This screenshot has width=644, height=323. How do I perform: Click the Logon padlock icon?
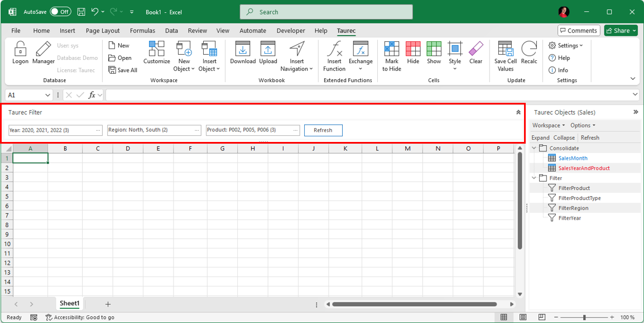point(20,49)
